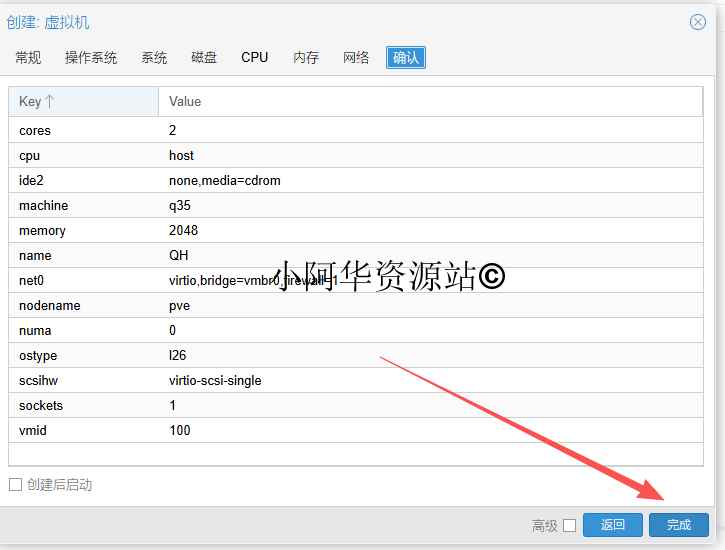Click the 完成 button
Screen dimensions: 725x550
click(679, 525)
